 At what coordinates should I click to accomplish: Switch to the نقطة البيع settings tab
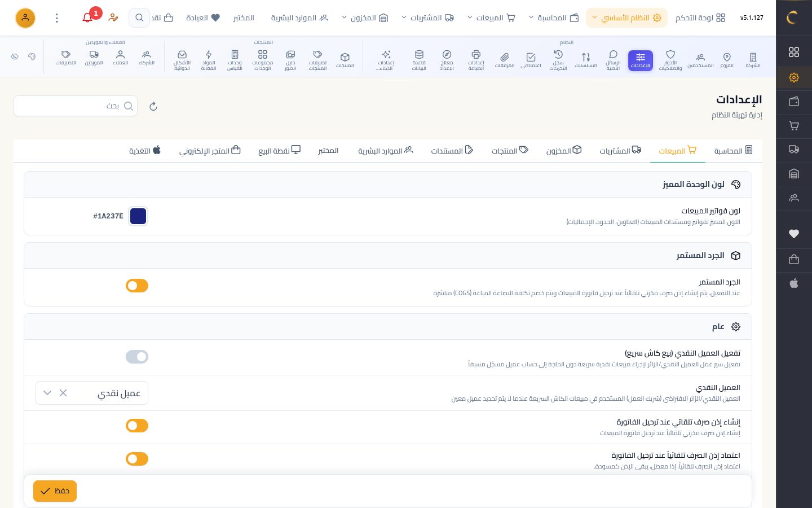tap(279, 151)
